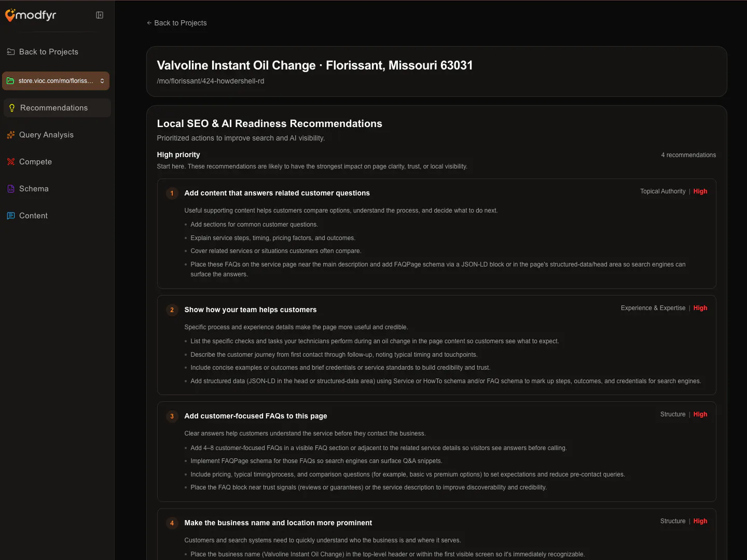Click Structure label on the business name recommendation

[x=673, y=521]
